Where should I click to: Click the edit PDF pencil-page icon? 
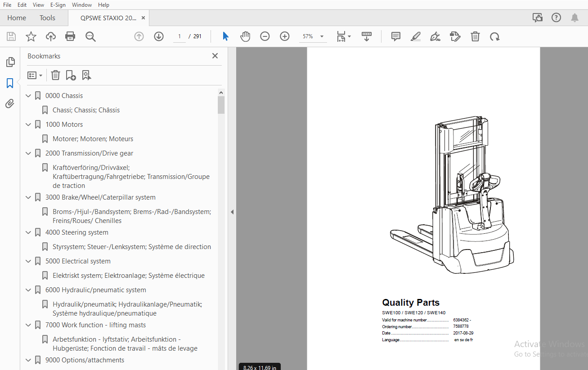click(x=455, y=36)
